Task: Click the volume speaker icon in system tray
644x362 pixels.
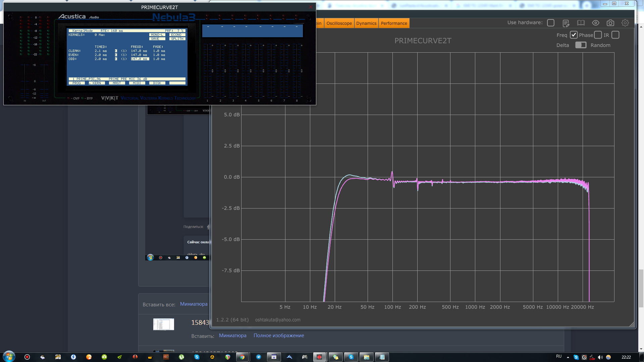Action: coord(600,357)
